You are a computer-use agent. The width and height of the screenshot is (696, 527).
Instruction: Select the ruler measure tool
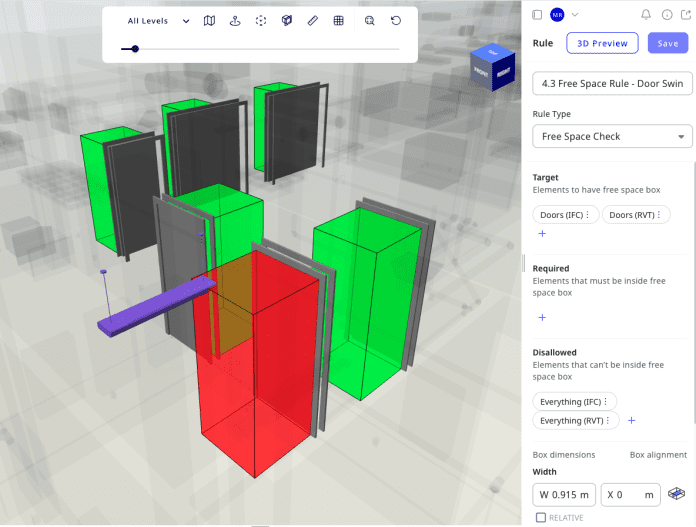[313, 20]
